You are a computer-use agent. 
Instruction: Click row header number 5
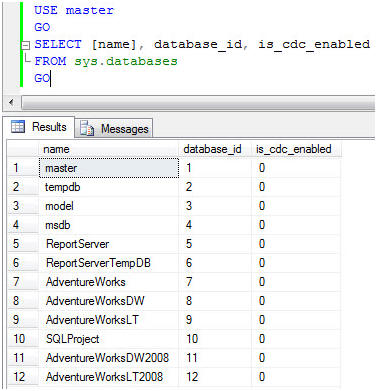click(x=23, y=244)
